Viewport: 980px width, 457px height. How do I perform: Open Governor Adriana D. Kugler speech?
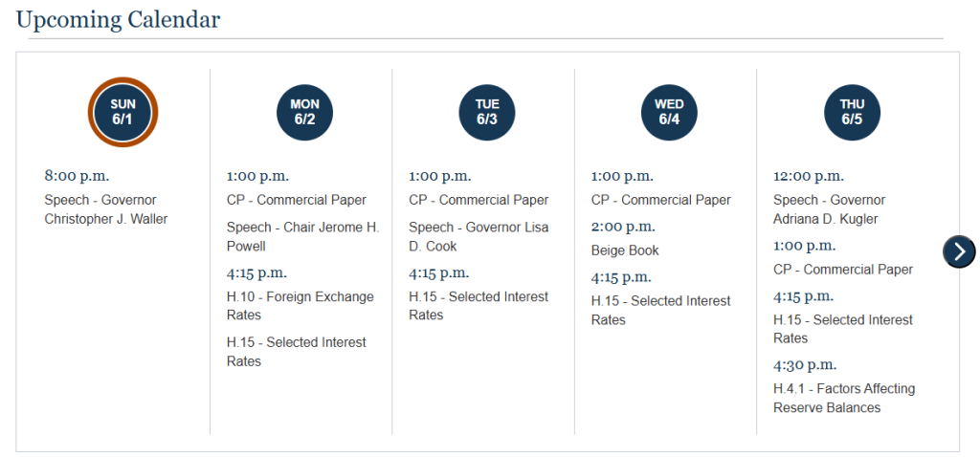pyautogui.click(x=829, y=209)
